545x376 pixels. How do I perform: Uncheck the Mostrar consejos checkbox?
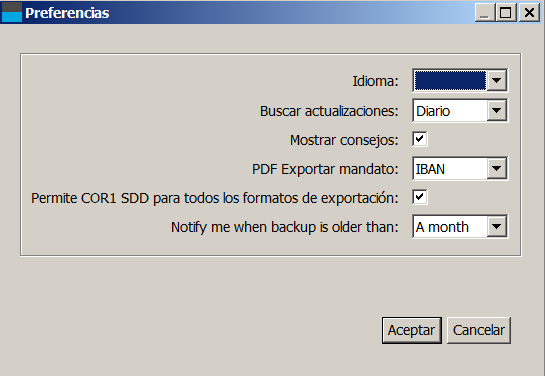(x=420, y=139)
